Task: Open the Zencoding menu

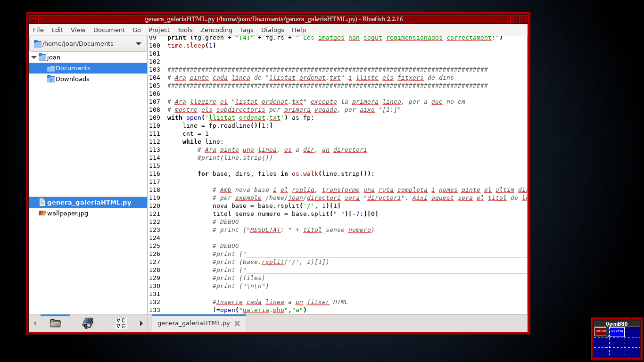Action: tap(216, 30)
